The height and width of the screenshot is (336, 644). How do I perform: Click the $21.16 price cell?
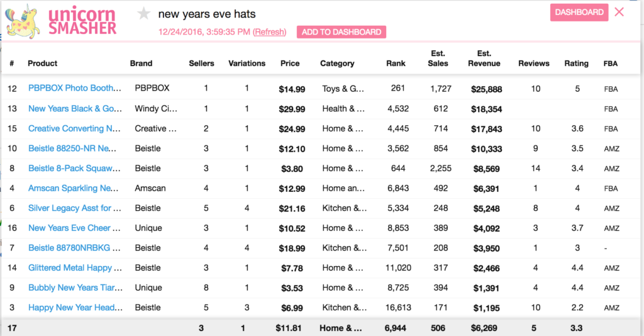point(292,209)
